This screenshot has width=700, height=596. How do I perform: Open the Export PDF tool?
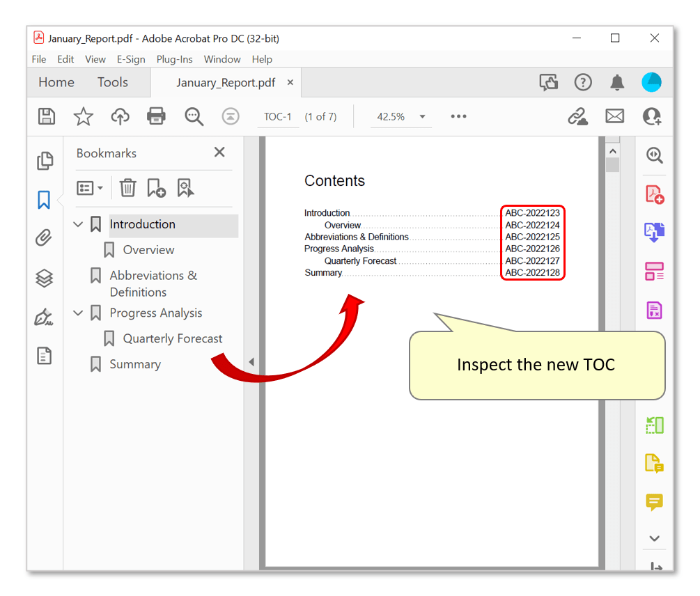[x=655, y=232]
